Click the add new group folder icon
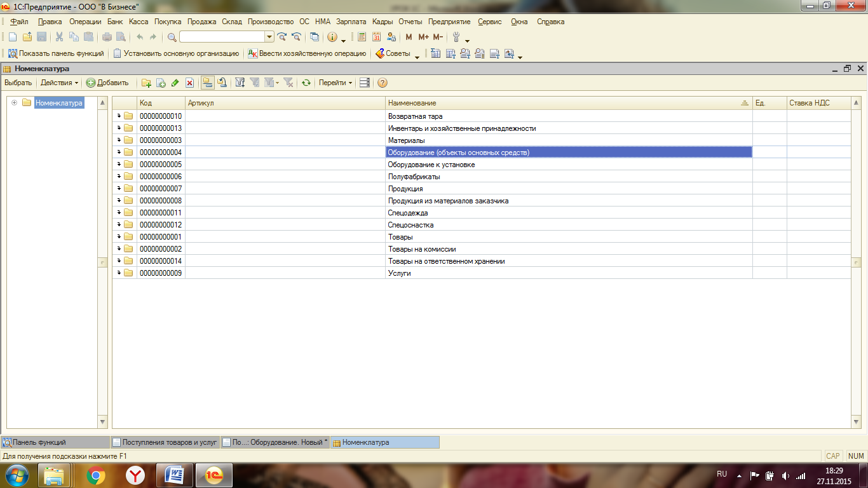The image size is (868, 488). coord(146,83)
